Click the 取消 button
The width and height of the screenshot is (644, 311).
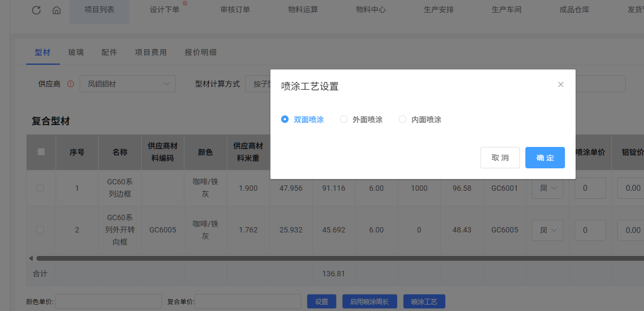500,158
